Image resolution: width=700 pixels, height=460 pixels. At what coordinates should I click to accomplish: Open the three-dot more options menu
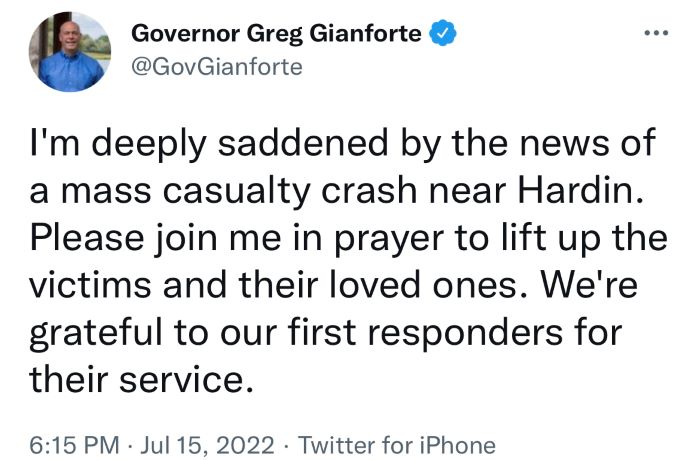(656, 33)
